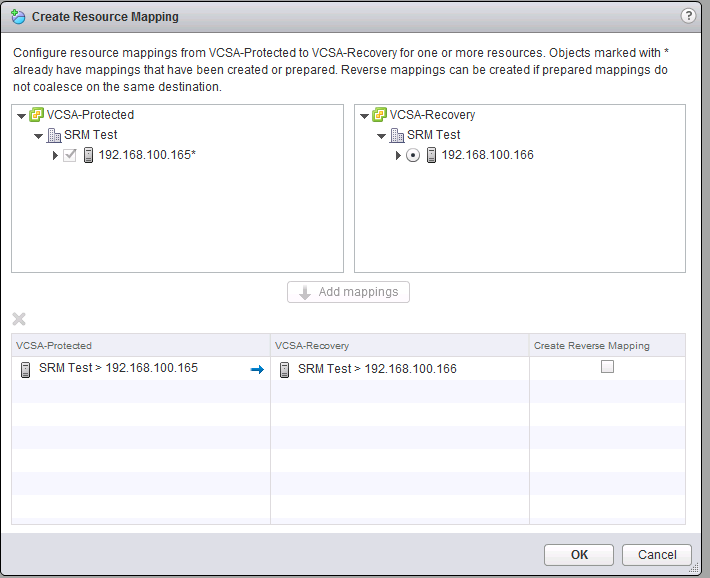Click the help question mark icon
Viewport: 710px width, 578px height.
(688, 16)
